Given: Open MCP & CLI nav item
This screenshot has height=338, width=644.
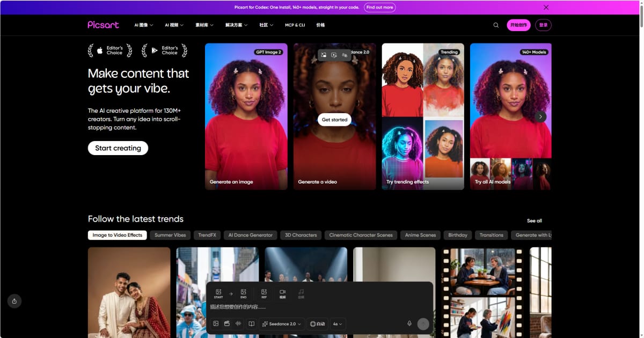Looking at the screenshot, I should click(295, 25).
